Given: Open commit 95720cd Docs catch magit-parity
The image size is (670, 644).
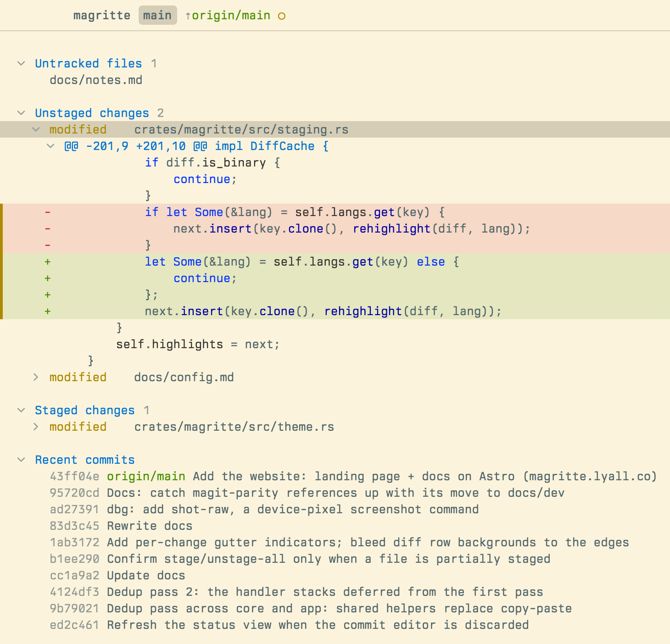Looking at the screenshot, I should coord(307,493).
